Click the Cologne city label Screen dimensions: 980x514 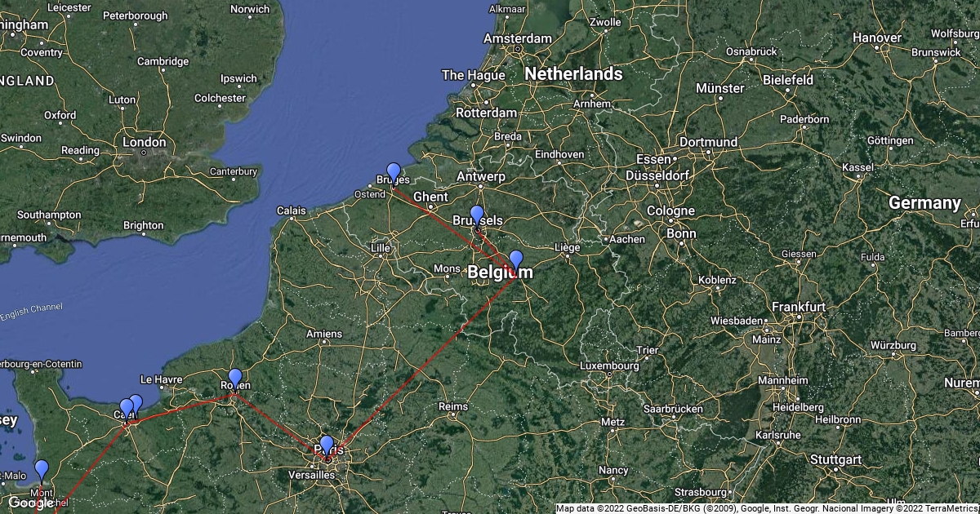click(x=670, y=210)
